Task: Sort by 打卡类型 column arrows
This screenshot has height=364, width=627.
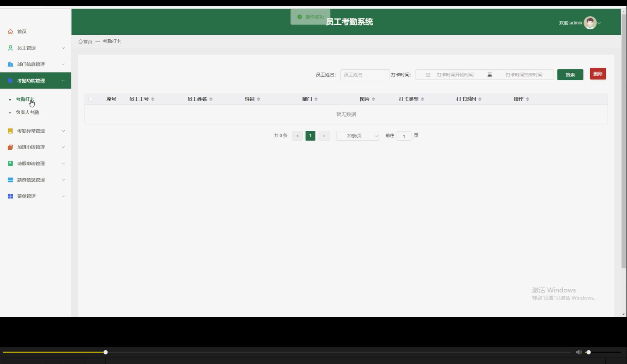Action: (x=422, y=99)
